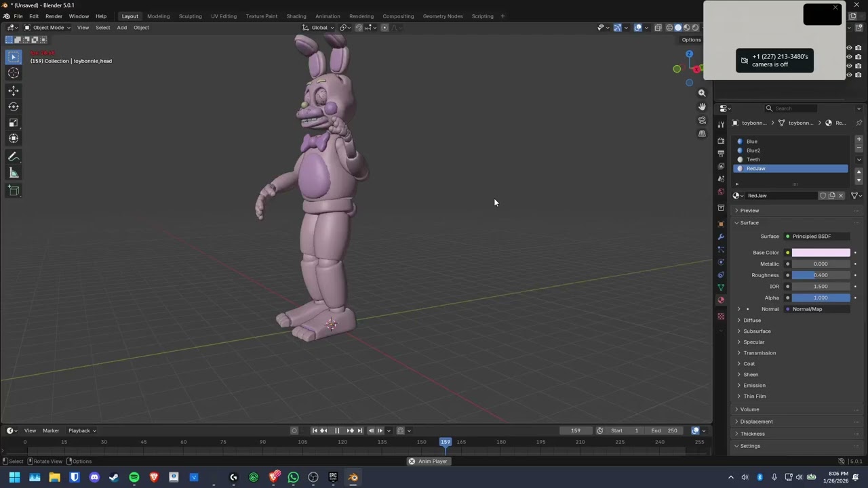Adjust the Alpha slider
The width and height of the screenshot is (868, 488).
pos(821,298)
